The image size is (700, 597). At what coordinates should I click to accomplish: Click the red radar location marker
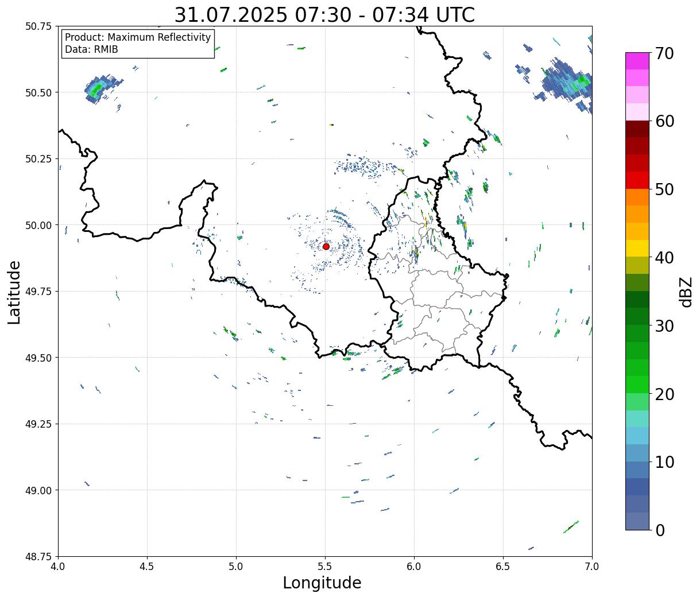[x=326, y=246]
